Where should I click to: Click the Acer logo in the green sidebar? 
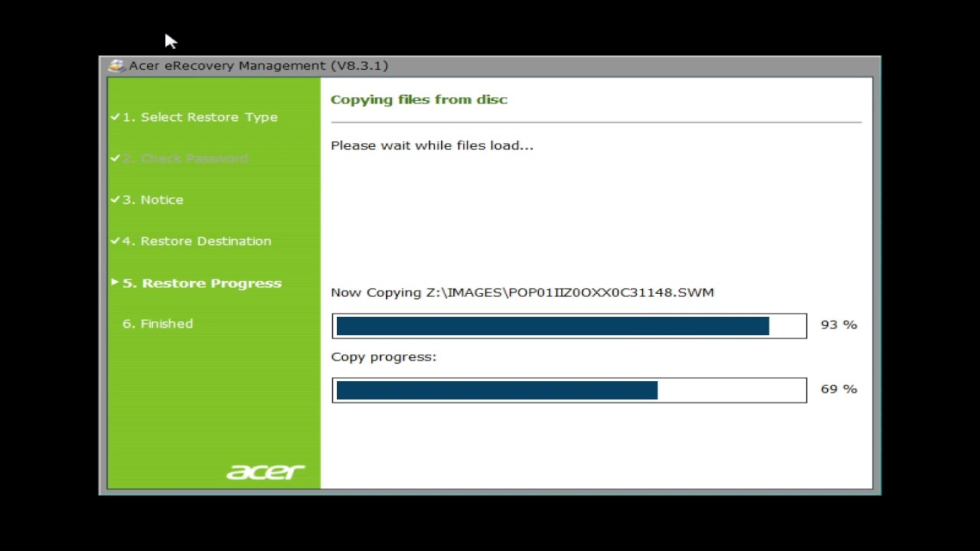[x=266, y=471]
